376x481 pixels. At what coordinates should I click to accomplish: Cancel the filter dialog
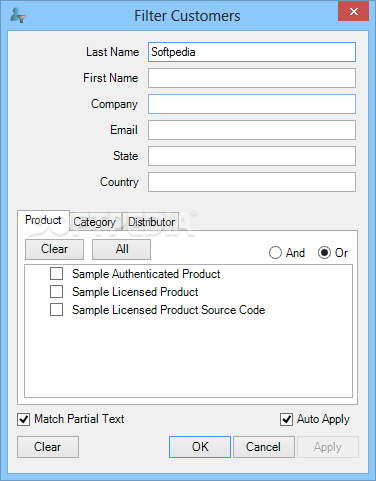coord(264,447)
